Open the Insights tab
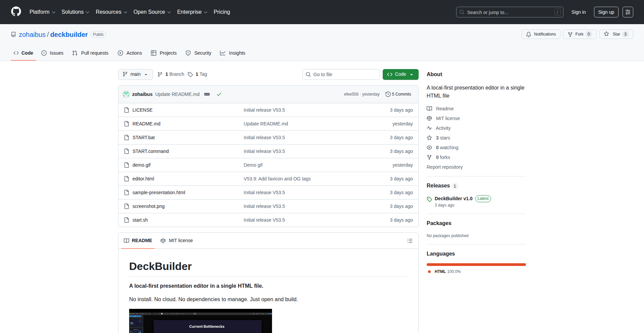Viewport: 644px width, 333px height. (232, 53)
